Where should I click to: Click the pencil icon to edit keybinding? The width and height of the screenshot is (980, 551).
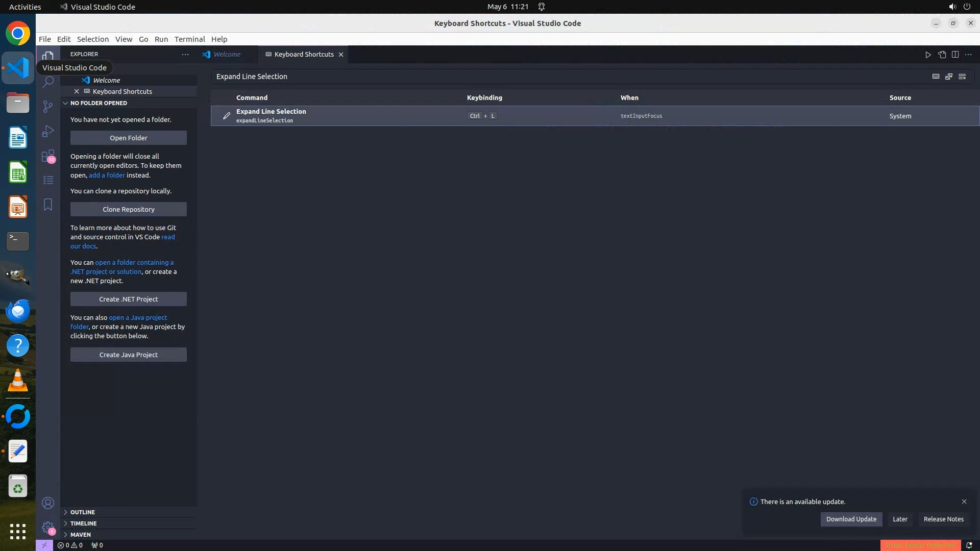click(227, 116)
